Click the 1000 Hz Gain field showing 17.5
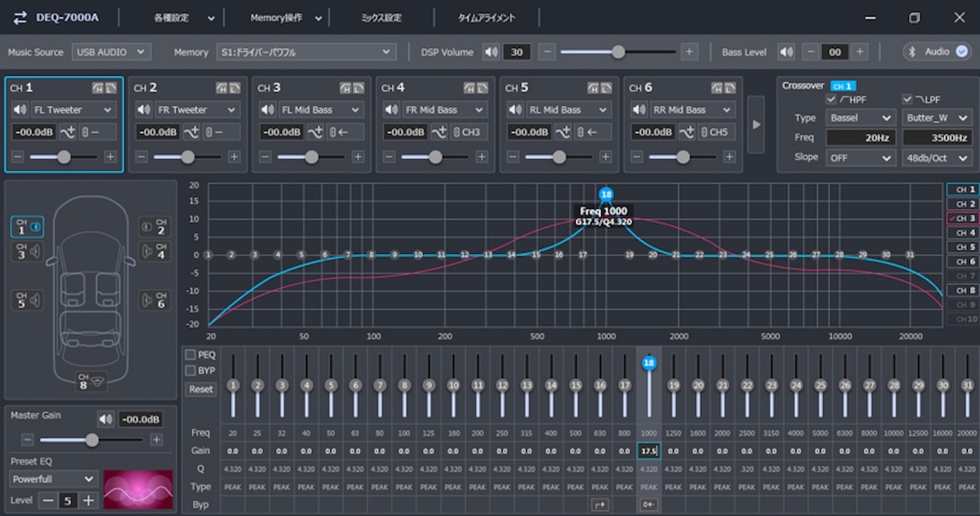This screenshot has height=516, width=980. pyautogui.click(x=649, y=451)
